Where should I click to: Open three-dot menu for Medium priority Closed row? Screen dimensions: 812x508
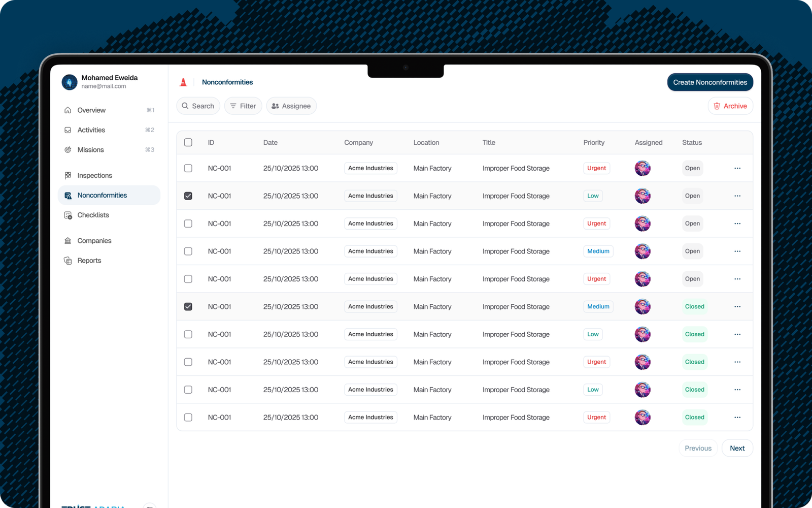737,307
